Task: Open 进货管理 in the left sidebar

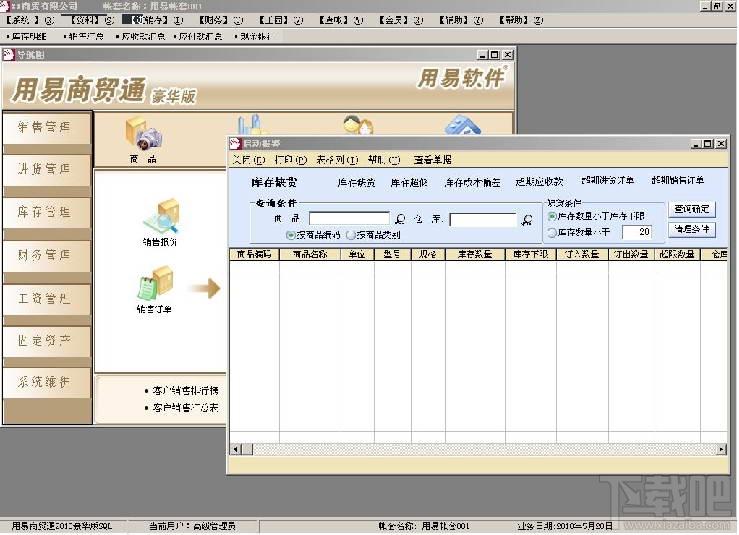Action: click(x=46, y=170)
